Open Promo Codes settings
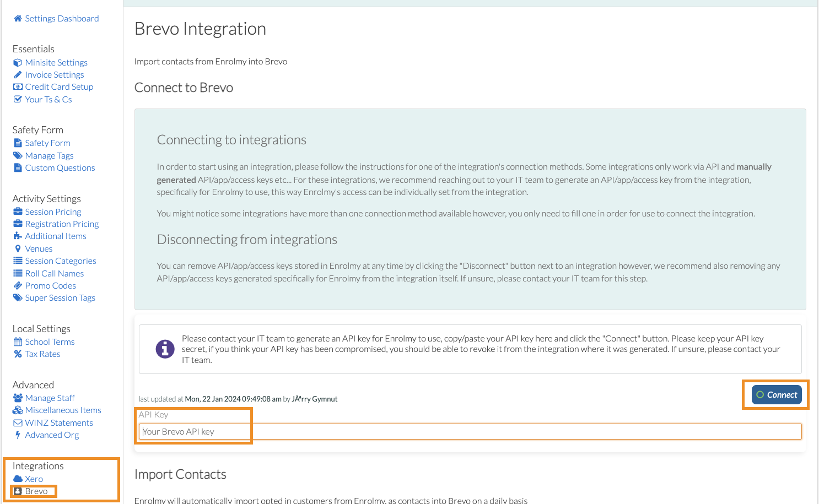The height and width of the screenshot is (504, 819). click(x=50, y=286)
